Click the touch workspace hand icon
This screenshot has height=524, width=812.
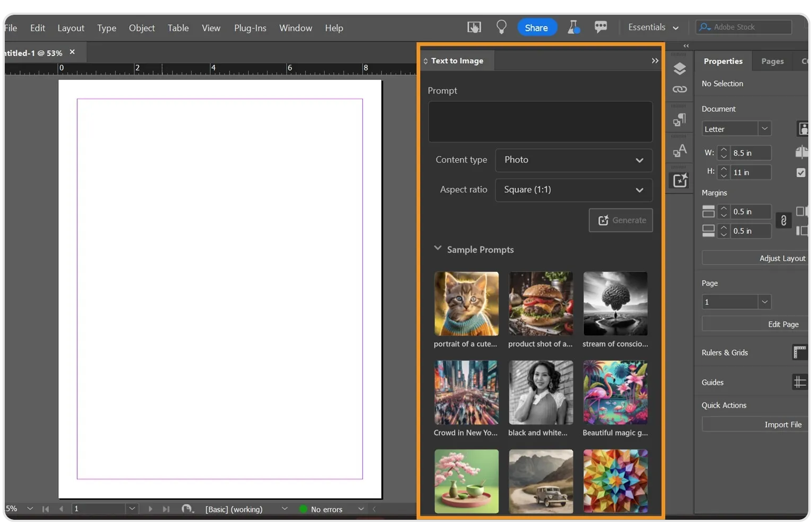pos(474,27)
